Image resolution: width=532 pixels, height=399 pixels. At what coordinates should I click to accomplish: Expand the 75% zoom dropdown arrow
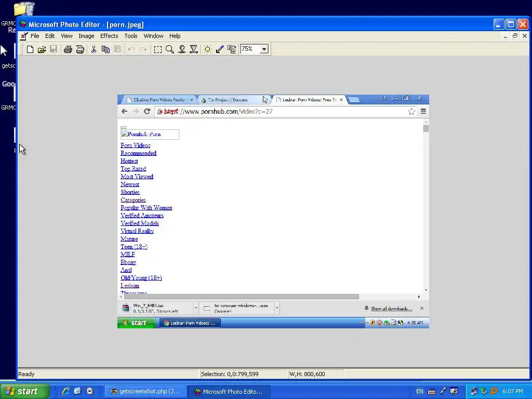tap(264, 49)
